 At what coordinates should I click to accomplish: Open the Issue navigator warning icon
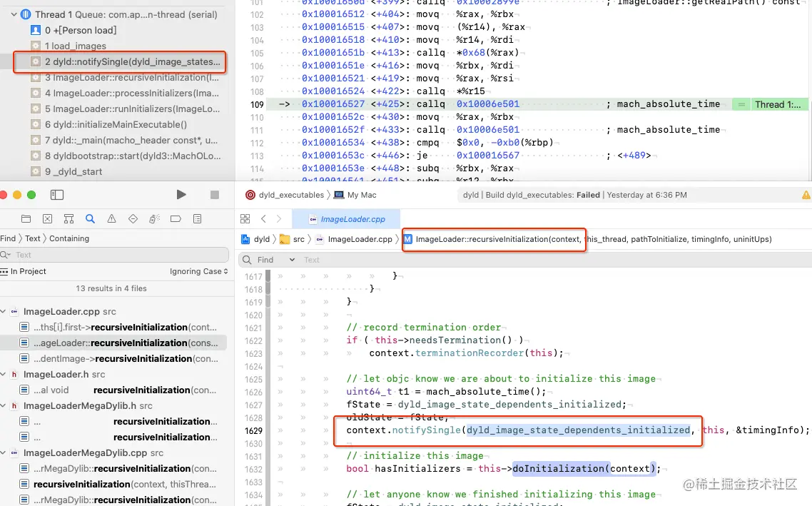(x=111, y=218)
